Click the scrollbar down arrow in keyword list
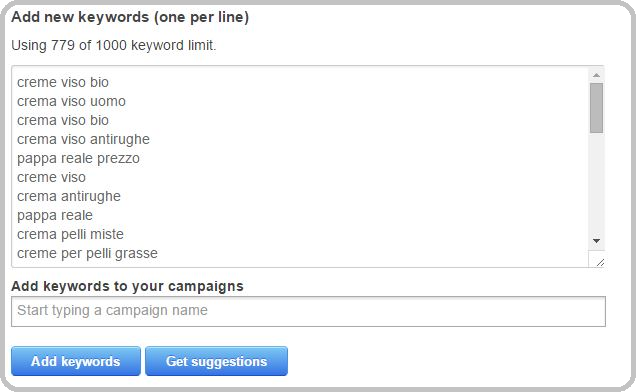 596,241
